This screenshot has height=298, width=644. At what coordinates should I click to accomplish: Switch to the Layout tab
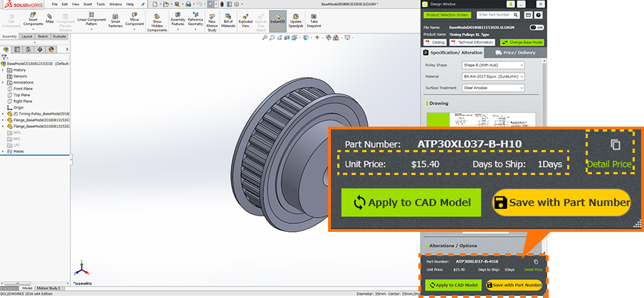point(27,36)
